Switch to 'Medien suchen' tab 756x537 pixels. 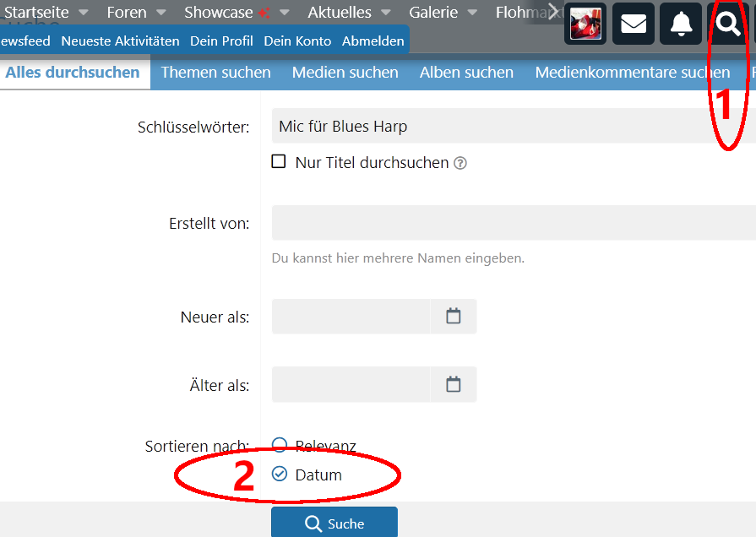345,73
